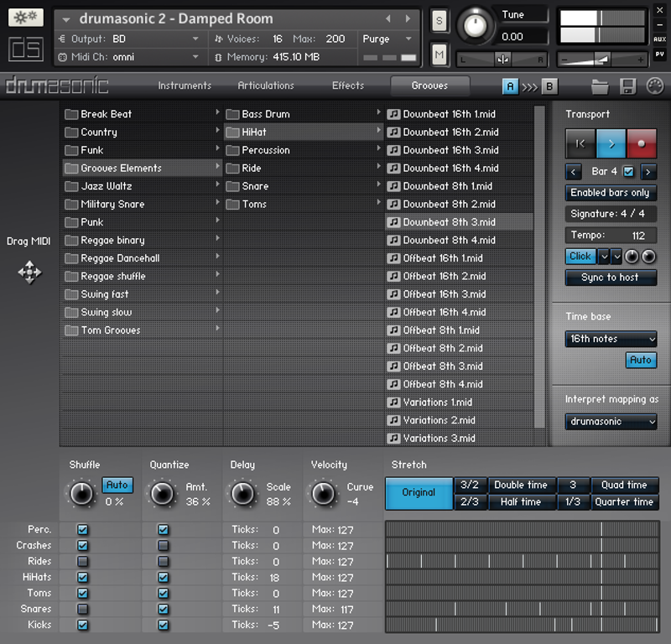Solo the instrument with S button
This screenshot has width=671, height=644.
(439, 20)
